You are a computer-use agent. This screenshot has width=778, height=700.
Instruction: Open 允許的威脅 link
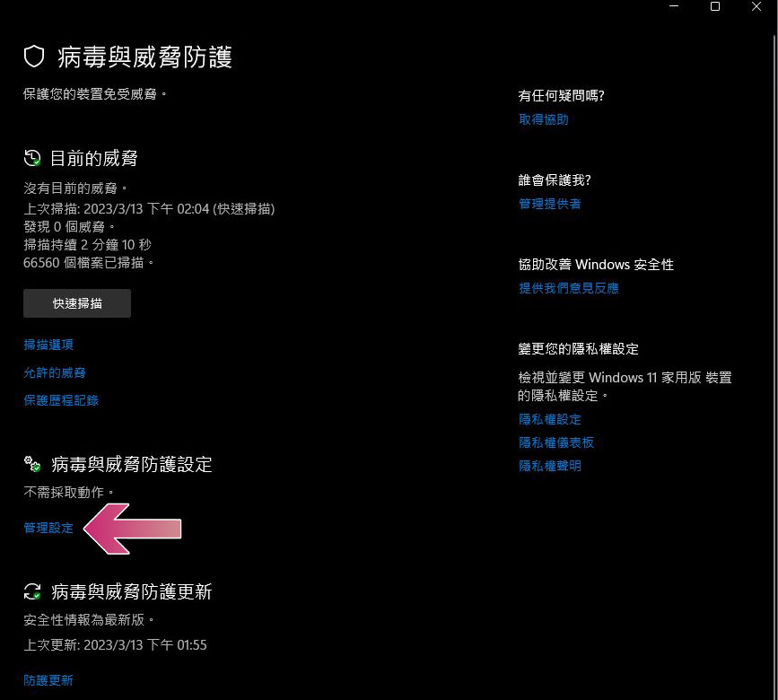coord(55,372)
